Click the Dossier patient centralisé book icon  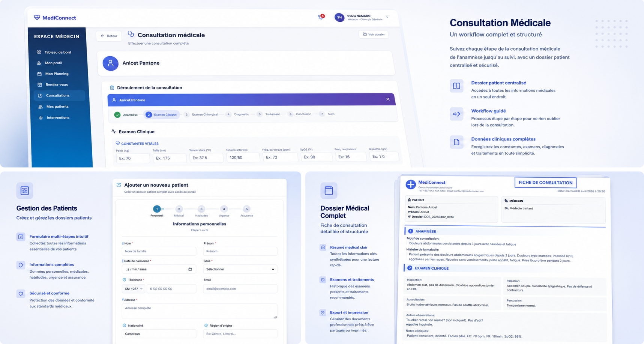click(456, 86)
